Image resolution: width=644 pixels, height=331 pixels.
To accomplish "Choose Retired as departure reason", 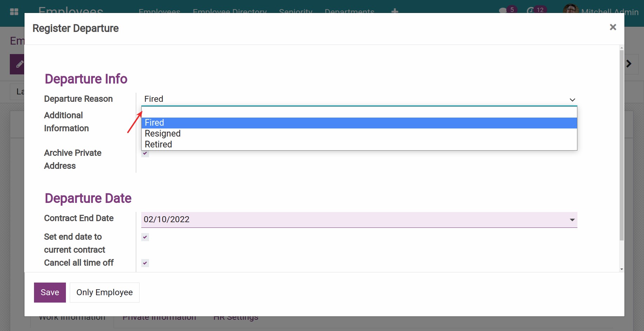I will pos(158,145).
